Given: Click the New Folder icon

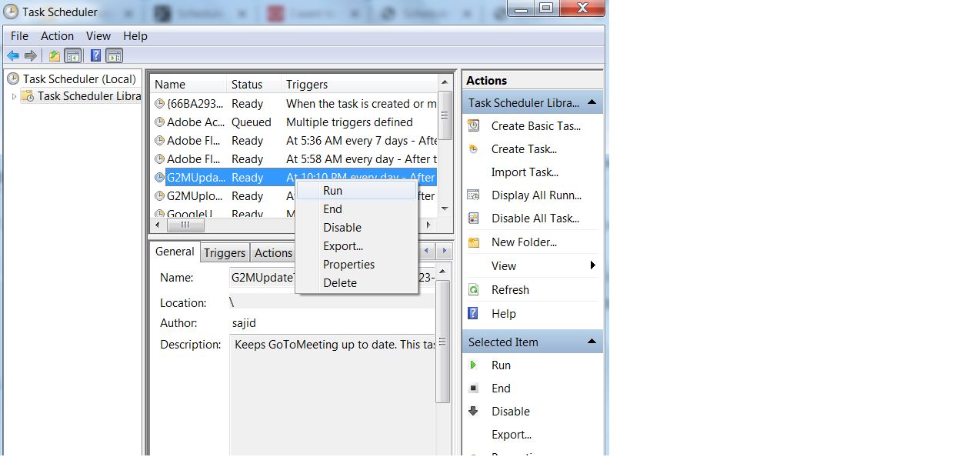Looking at the screenshot, I should tap(474, 242).
